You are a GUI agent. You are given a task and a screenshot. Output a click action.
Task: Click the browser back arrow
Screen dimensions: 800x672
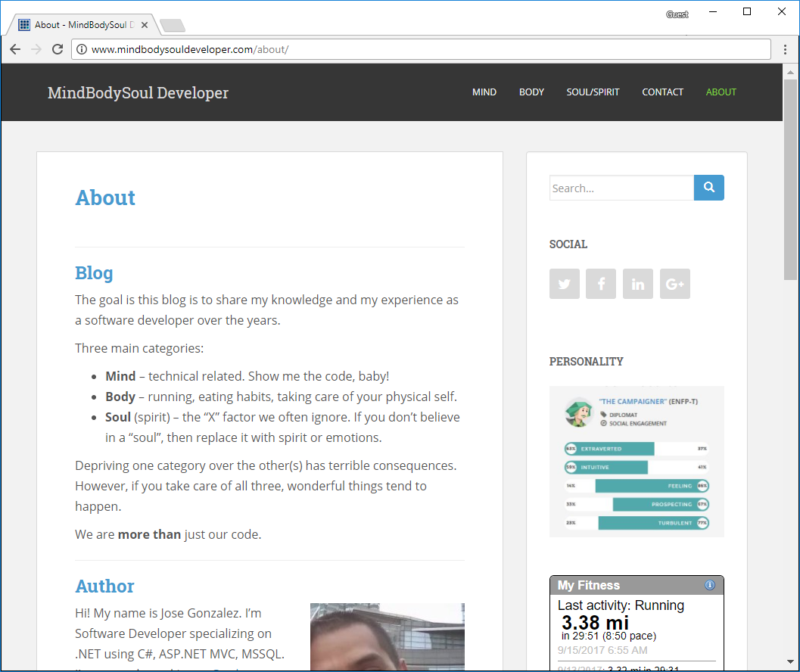pyautogui.click(x=15, y=49)
